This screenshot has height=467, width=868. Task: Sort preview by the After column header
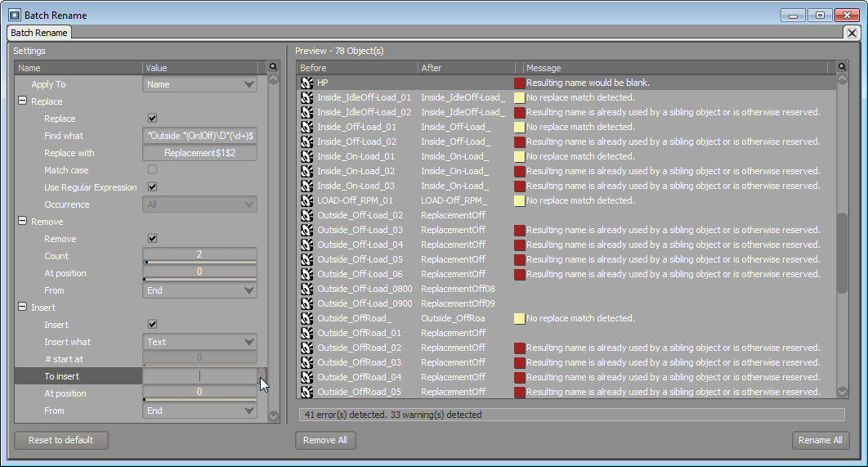pyautogui.click(x=466, y=68)
